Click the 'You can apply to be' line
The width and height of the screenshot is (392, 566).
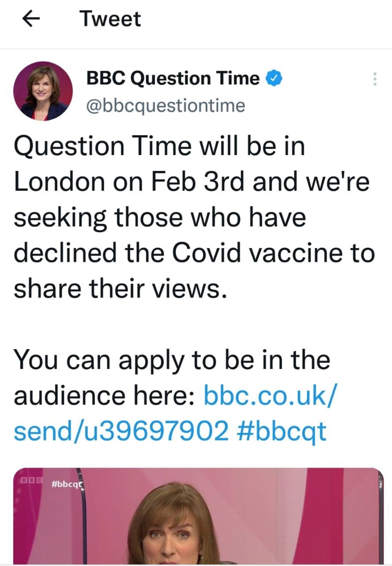[172, 360]
